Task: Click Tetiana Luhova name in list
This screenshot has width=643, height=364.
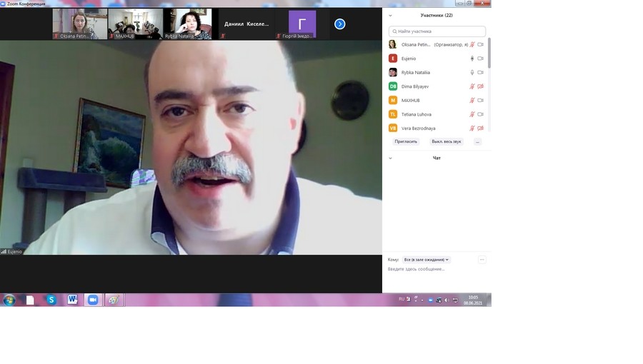Action: click(x=417, y=114)
